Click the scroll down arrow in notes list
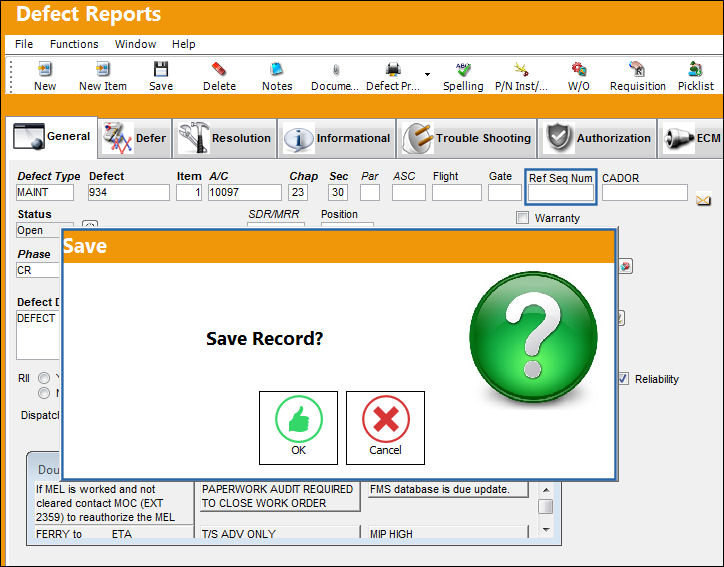Image resolution: width=724 pixels, height=567 pixels. pyautogui.click(x=546, y=530)
